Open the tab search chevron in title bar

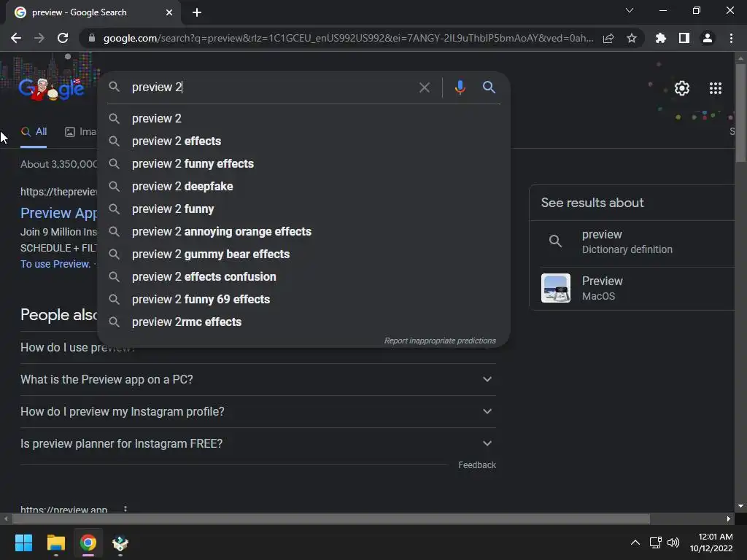630,10
